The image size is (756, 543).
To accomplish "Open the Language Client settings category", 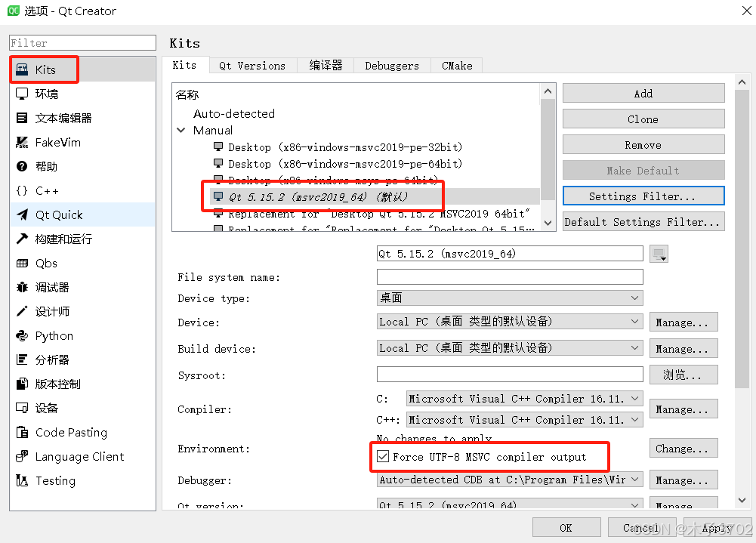I will tap(82, 456).
